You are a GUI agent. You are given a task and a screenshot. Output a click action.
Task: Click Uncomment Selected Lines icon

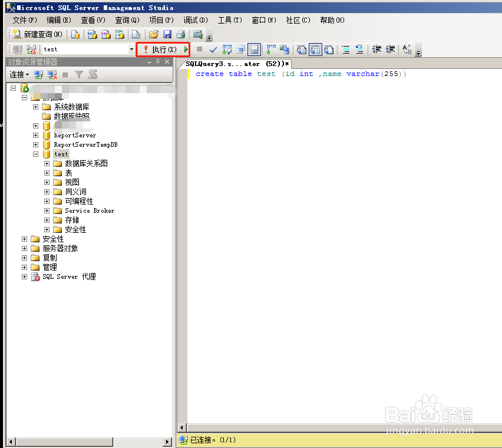(x=359, y=50)
